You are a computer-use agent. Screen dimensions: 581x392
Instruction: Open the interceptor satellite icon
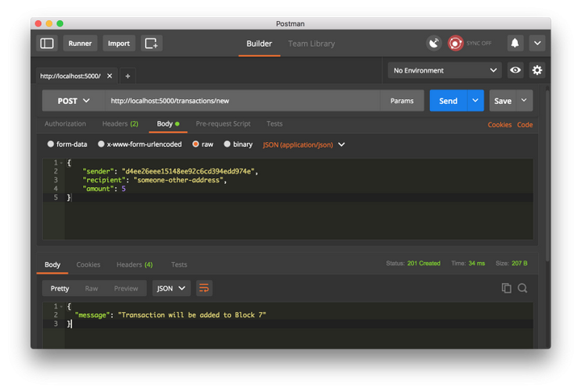[434, 44]
